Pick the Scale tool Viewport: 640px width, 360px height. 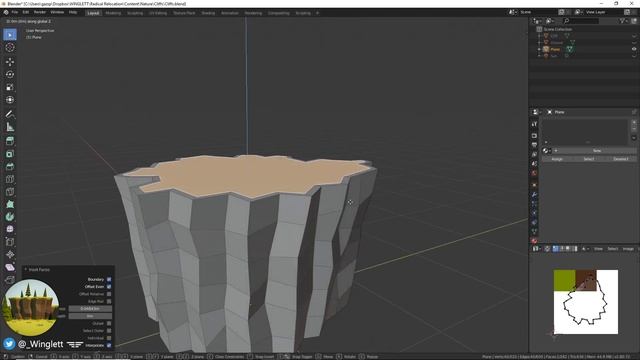[10, 87]
